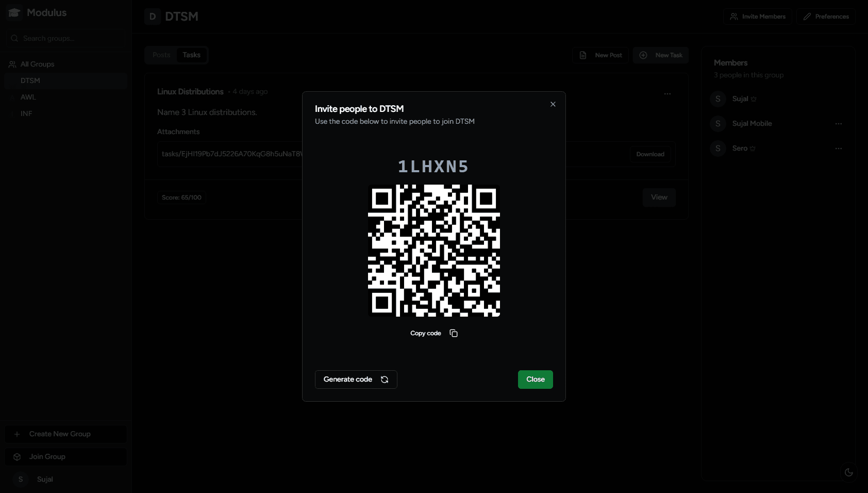This screenshot has width=868, height=493.
Task: Click the regenerate icon in Generate code
Action: click(385, 380)
